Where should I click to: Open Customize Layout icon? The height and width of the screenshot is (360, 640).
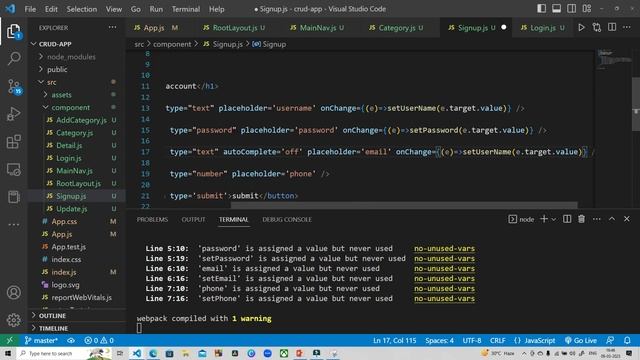pos(587,9)
